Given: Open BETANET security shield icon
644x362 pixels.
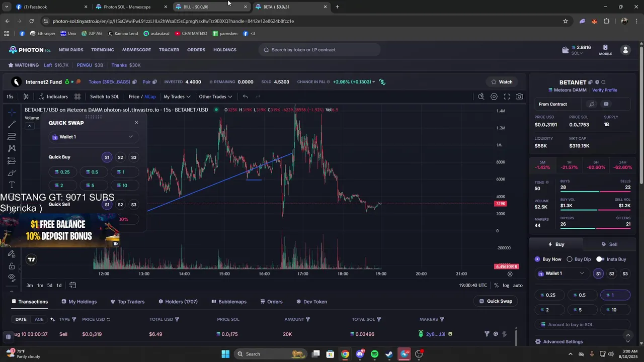Looking at the screenshot, I should pyautogui.click(x=597, y=82).
